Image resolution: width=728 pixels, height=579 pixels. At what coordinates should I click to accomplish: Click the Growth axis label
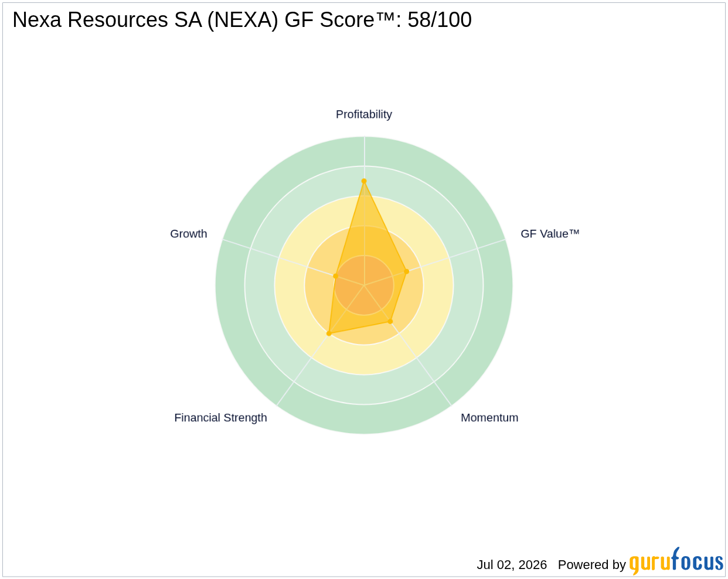tap(188, 234)
